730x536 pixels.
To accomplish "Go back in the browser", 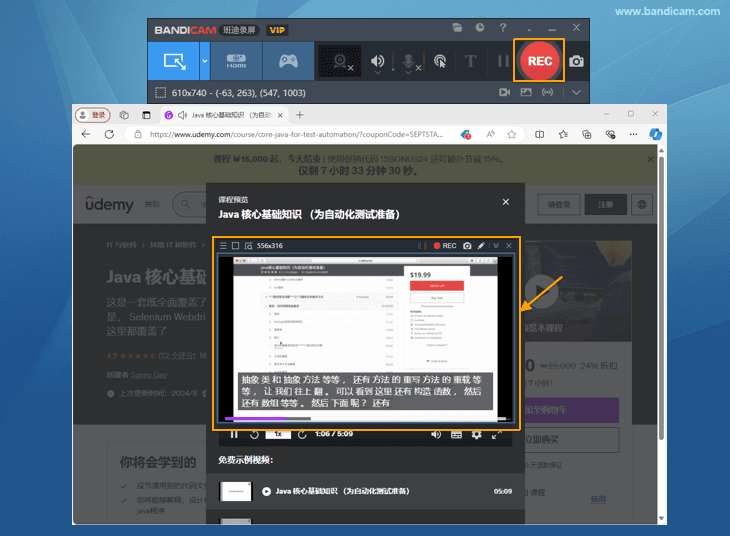I will [86, 134].
